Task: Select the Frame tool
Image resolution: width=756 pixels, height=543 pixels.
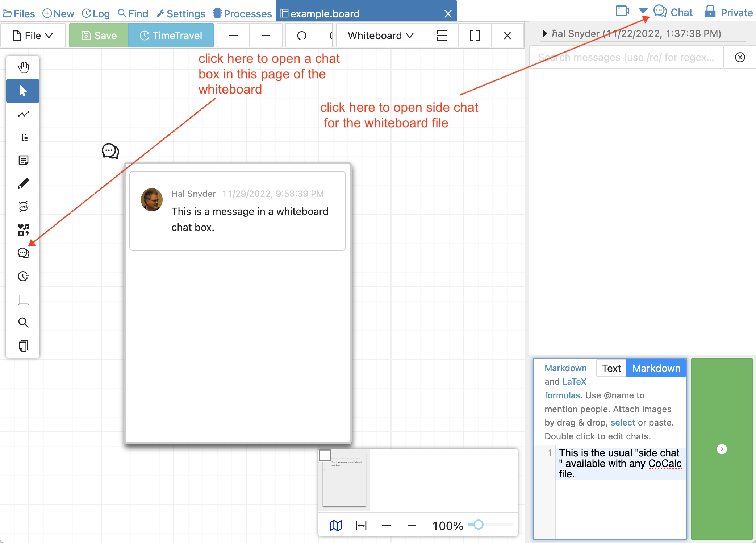Action: coord(23,299)
